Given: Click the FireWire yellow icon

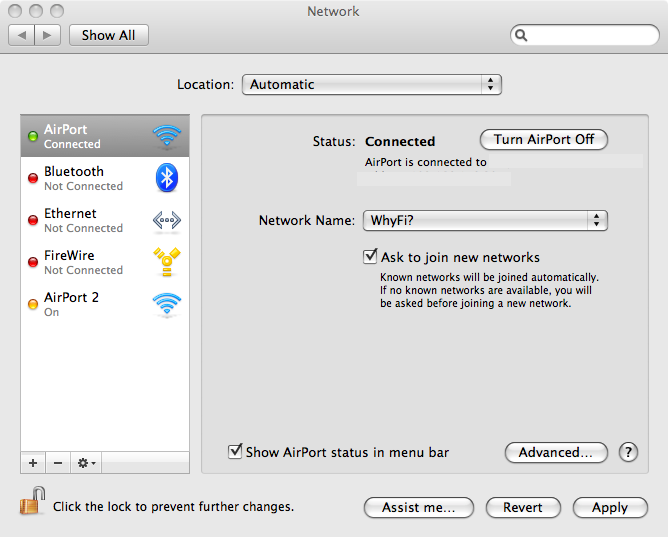Looking at the screenshot, I should (x=167, y=262).
